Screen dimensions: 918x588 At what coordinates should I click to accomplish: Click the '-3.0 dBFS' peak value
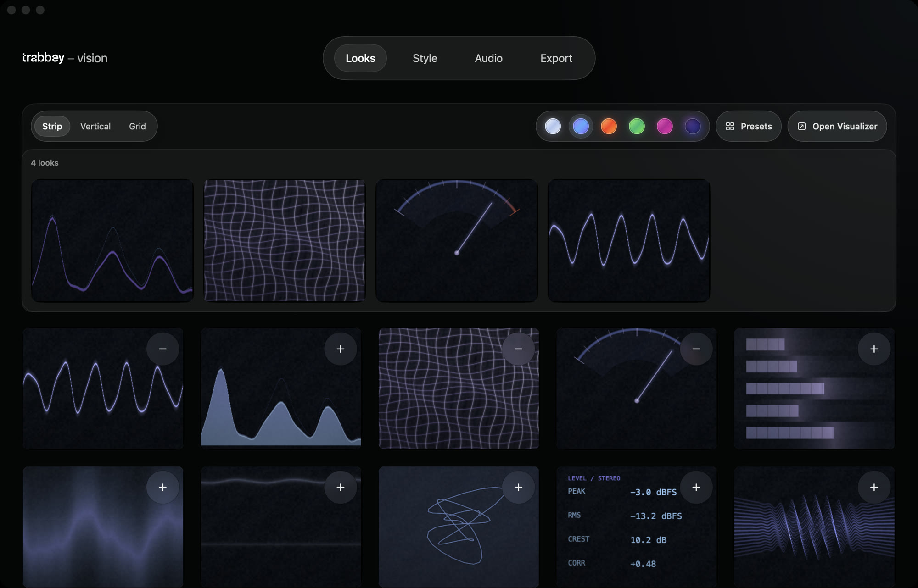click(x=653, y=492)
